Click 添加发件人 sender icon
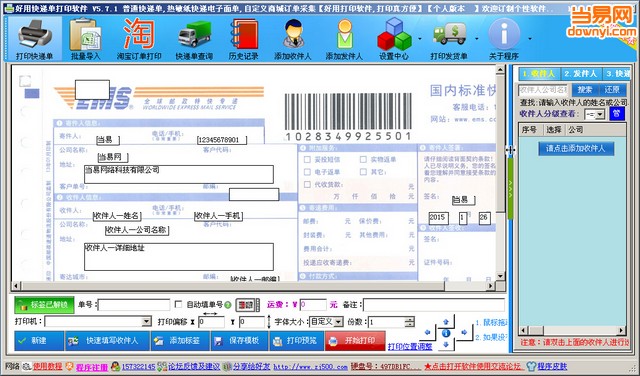This screenshot has height=376, width=640. pyautogui.click(x=344, y=39)
